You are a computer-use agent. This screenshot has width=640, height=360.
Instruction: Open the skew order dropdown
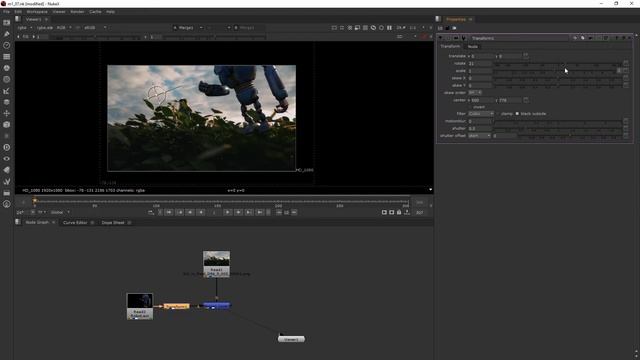coord(475,93)
